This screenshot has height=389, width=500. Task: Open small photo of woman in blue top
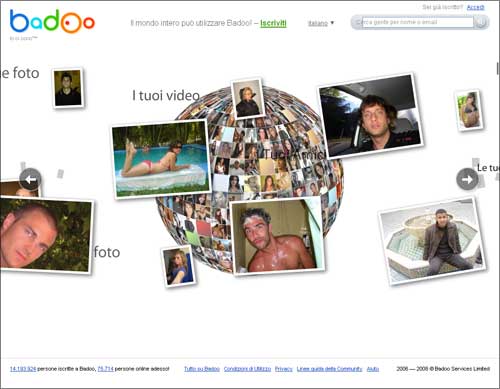point(178,266)
